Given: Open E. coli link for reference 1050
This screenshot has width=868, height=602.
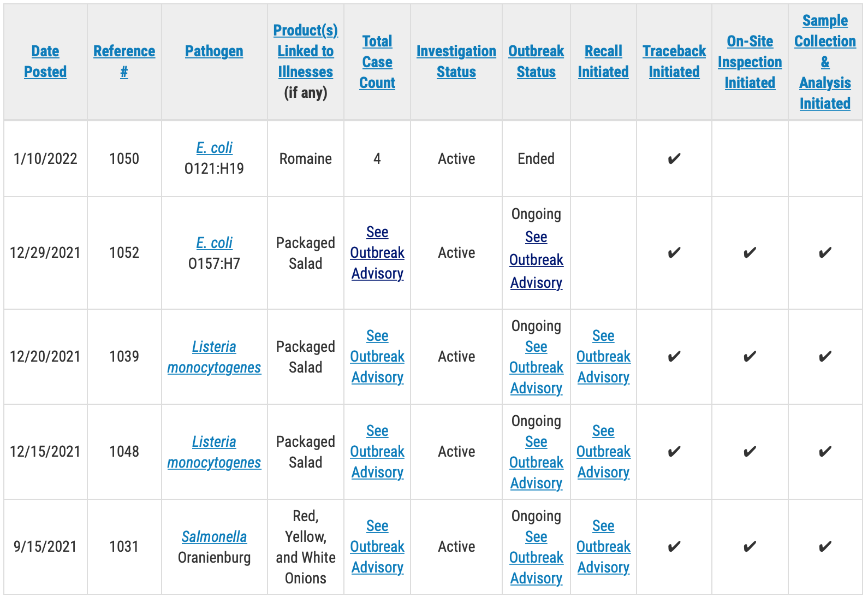Looking at the screenshot, I should click(x=214, y=147).
